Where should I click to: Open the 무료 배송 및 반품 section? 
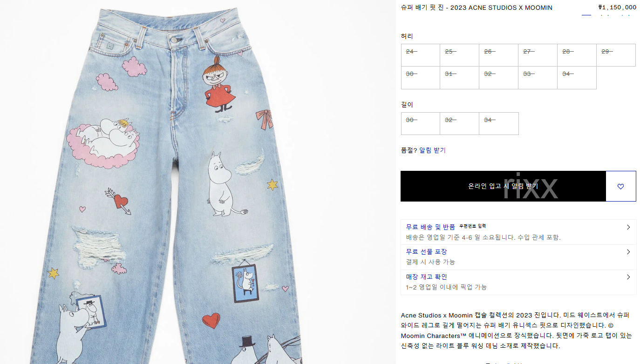click(x=518, y=232)
